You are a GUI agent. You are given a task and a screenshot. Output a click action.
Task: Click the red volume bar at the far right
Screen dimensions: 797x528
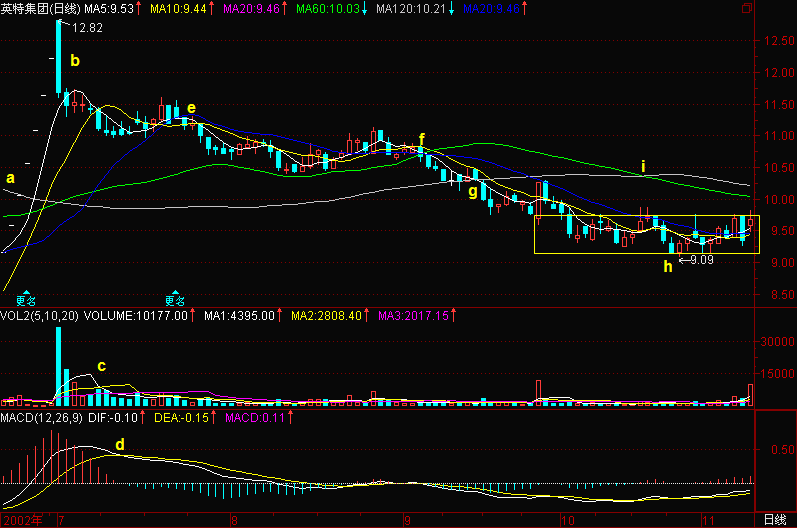[750, 395]
